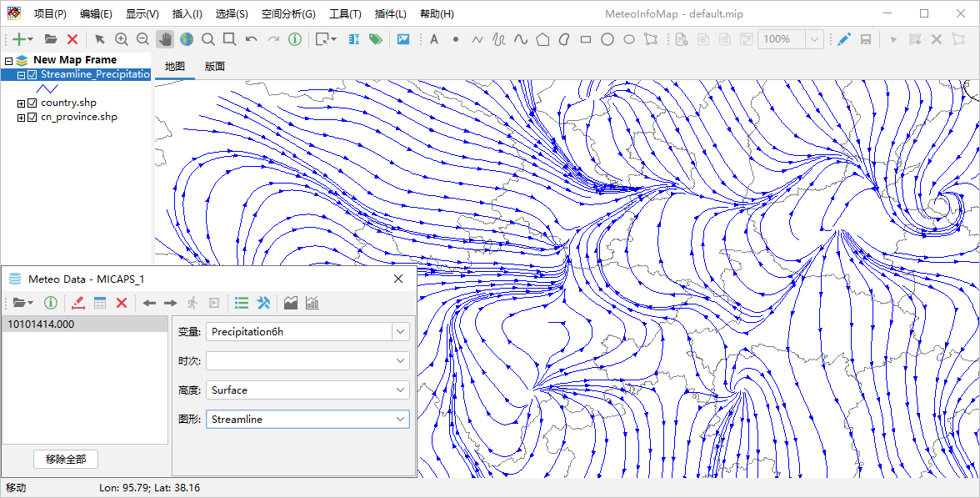The width and height of the screenshot is (980, 498).
Task: Open the 工具(T) menu
Action: click(x=345, y=13)
